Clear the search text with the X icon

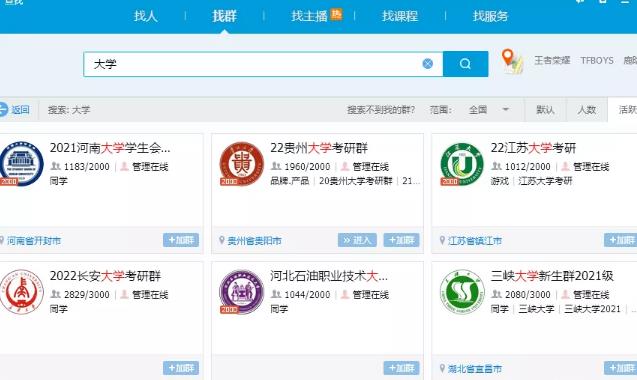pos(427,64)
